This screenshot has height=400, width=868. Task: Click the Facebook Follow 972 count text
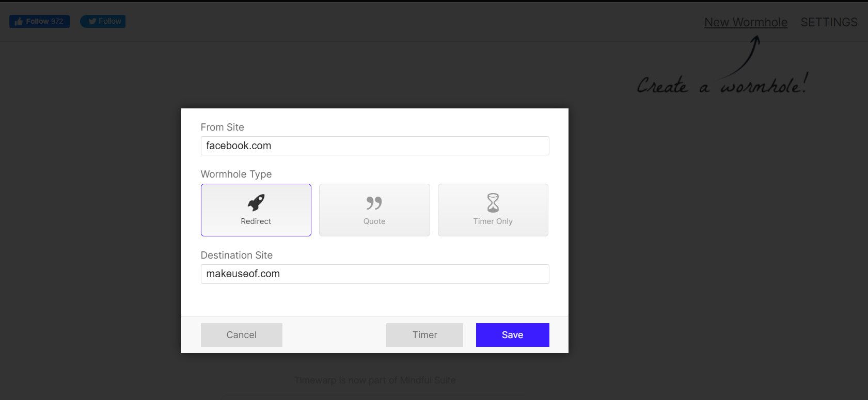click(44, 21)
